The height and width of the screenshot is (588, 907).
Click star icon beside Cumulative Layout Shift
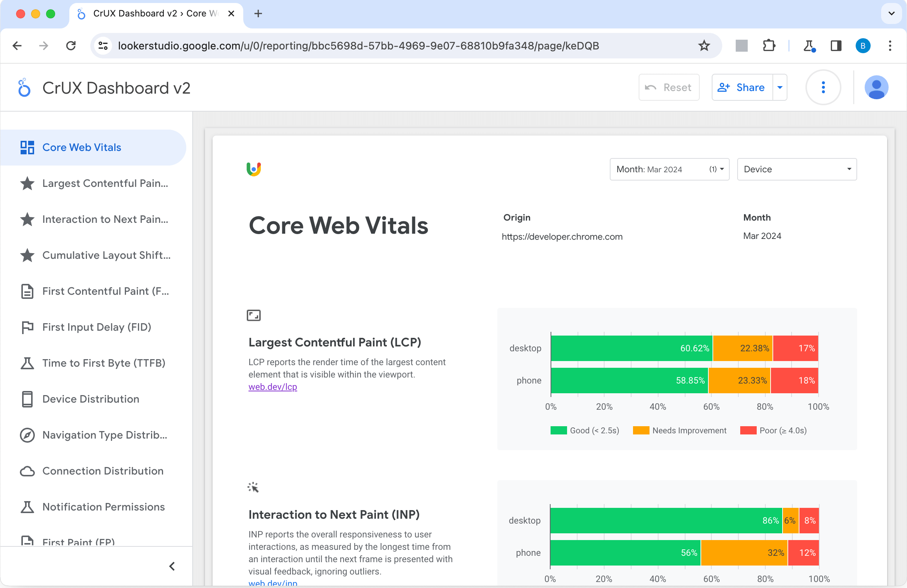pyautogui.click(x=27, y=255)
